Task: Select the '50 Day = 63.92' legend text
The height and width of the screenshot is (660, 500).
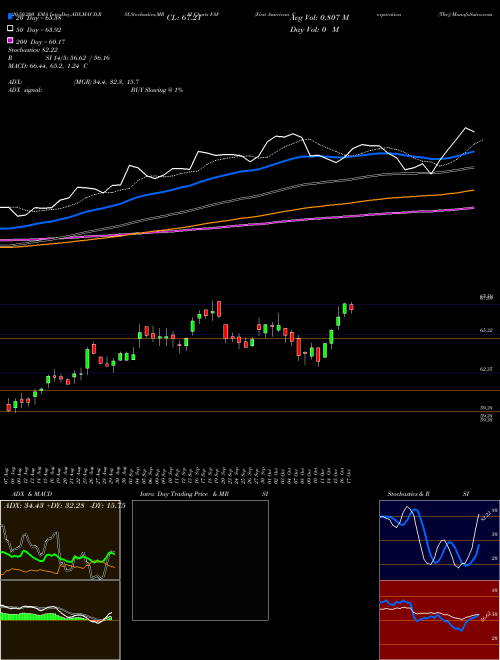Action: click(x=39, y=30)
